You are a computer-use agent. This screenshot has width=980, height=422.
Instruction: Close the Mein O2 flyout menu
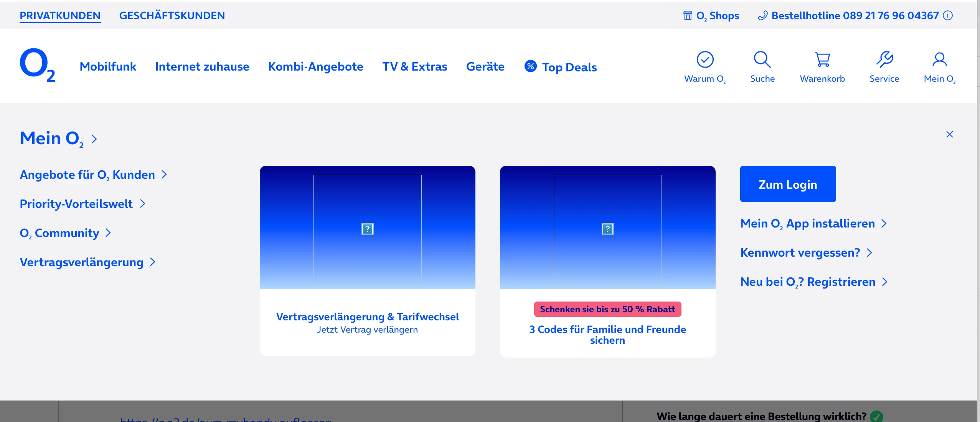tap(949, 134)
